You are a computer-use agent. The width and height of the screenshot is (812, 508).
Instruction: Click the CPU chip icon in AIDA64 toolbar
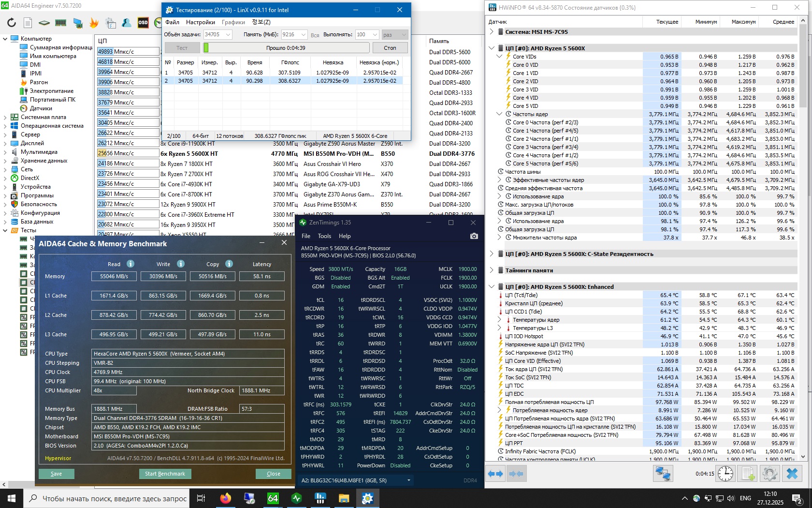(44, 22)
